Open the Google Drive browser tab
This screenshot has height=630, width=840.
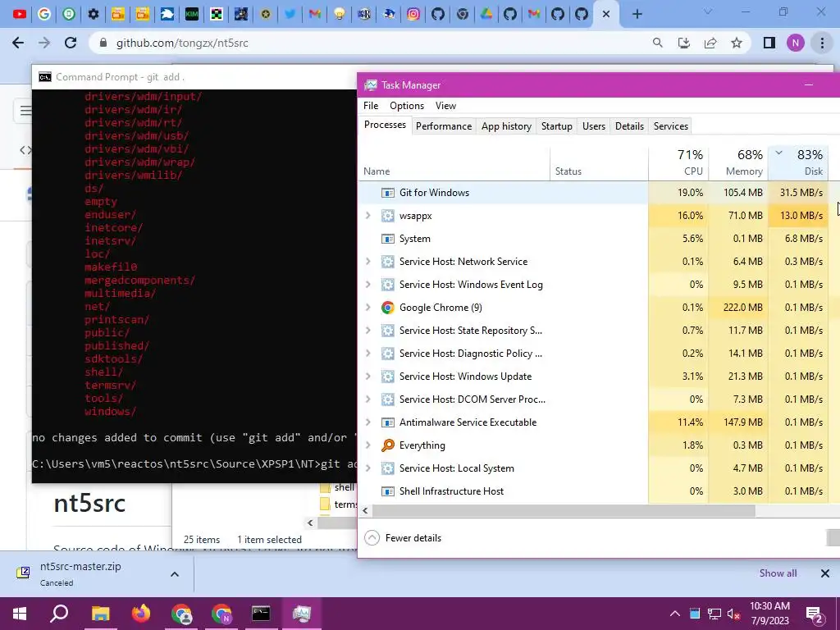(x=486, y=14)
